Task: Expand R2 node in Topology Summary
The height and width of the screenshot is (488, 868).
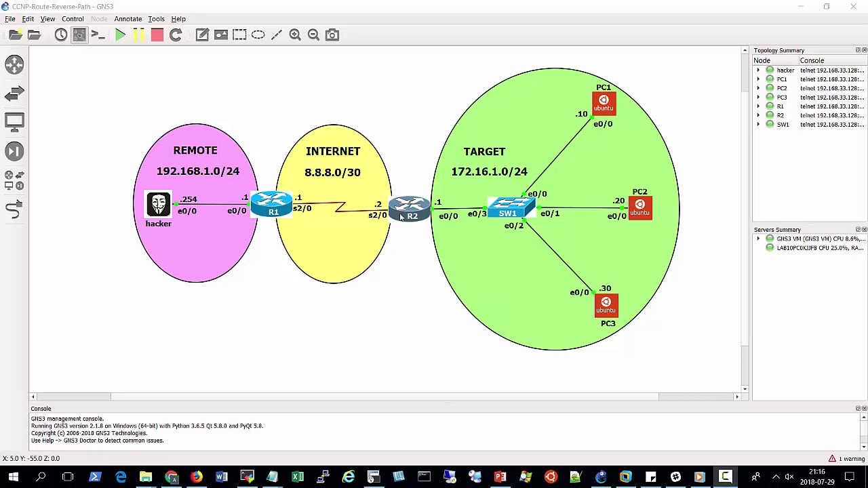Action: tap(758, 115)
